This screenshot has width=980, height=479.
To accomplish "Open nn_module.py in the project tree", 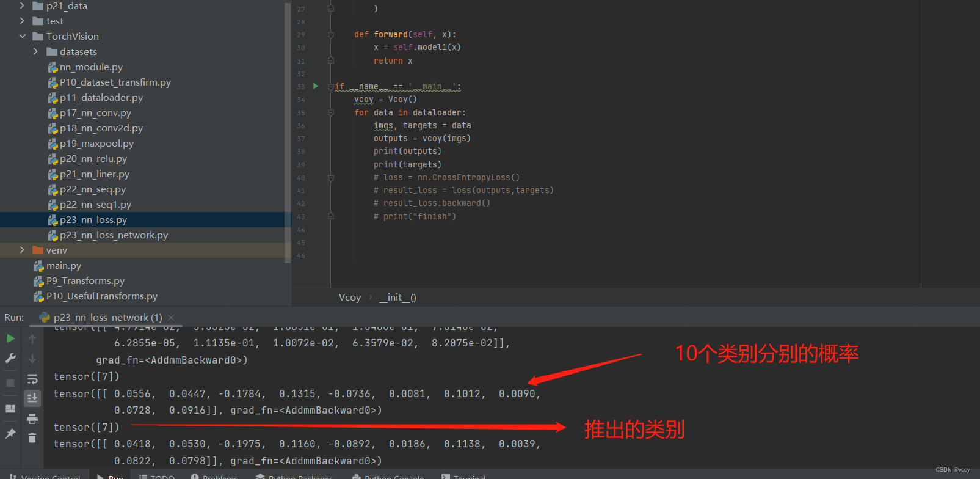I will point(91,67).
